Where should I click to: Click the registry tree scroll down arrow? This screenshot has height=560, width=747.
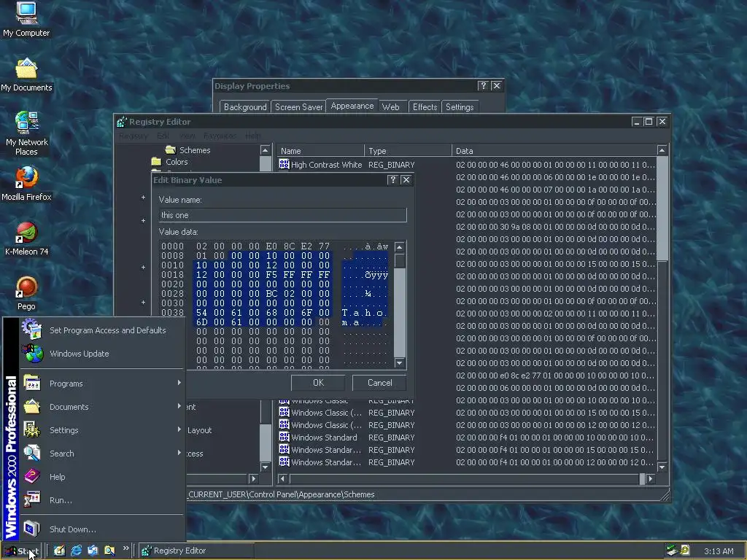coord(266,467)
